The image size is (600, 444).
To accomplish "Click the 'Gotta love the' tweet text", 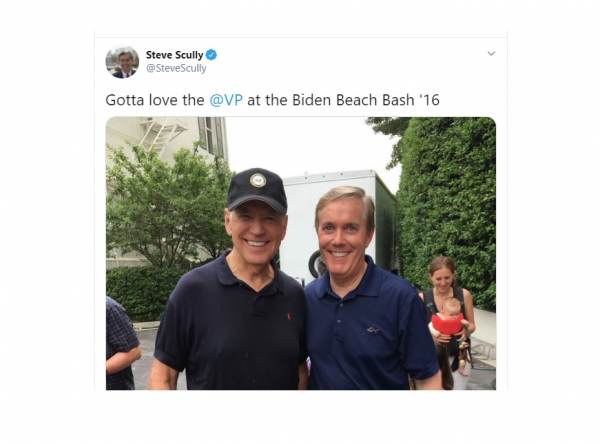I will tap(155, 100).
